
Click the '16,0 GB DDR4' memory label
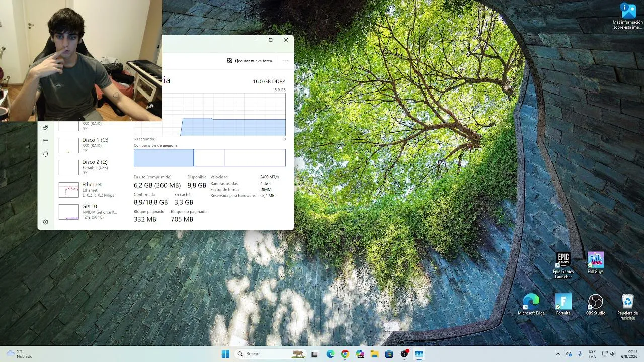tap(269, 81)
